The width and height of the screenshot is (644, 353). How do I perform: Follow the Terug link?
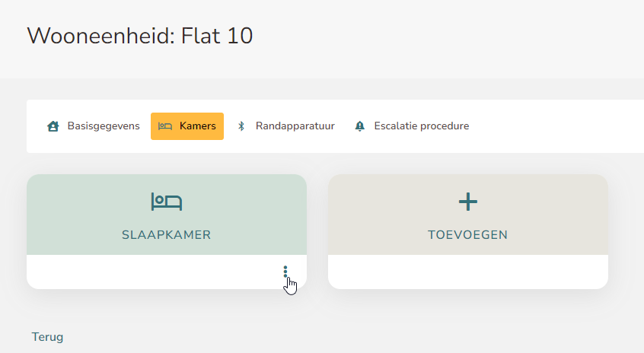[48, 337]
